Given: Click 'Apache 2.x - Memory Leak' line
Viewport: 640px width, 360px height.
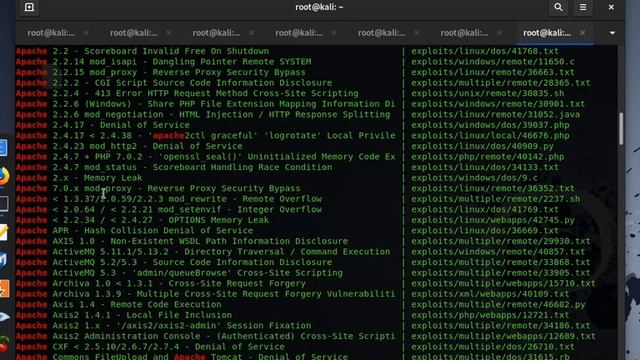Looking at the screenshot, I should pos(79,178).
